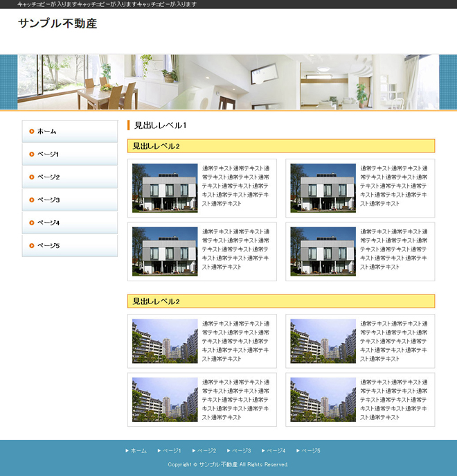The image size is (457, 476).
Task: Follow the footer ホーム link
Action: (136, 451)
